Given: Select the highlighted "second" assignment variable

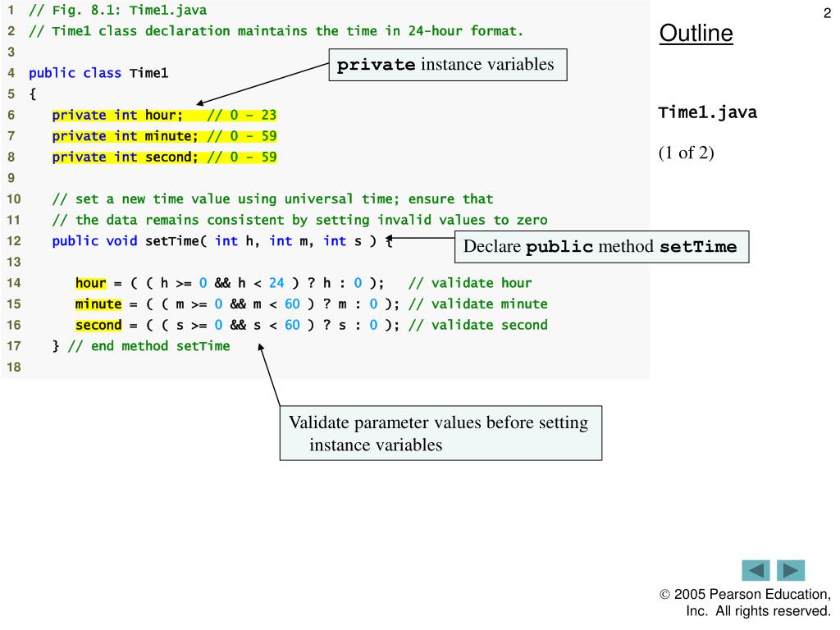Looking at the screenshot, I should [98, 325].
